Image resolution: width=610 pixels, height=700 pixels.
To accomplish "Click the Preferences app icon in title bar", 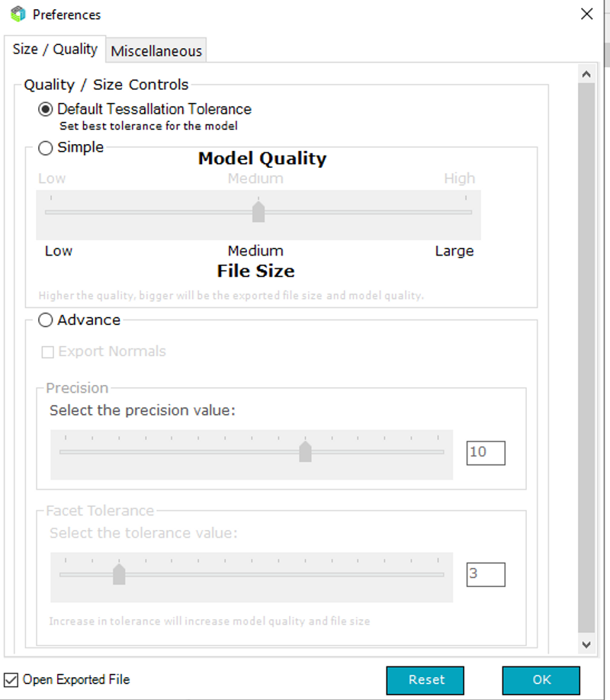I will coord(18,14).
